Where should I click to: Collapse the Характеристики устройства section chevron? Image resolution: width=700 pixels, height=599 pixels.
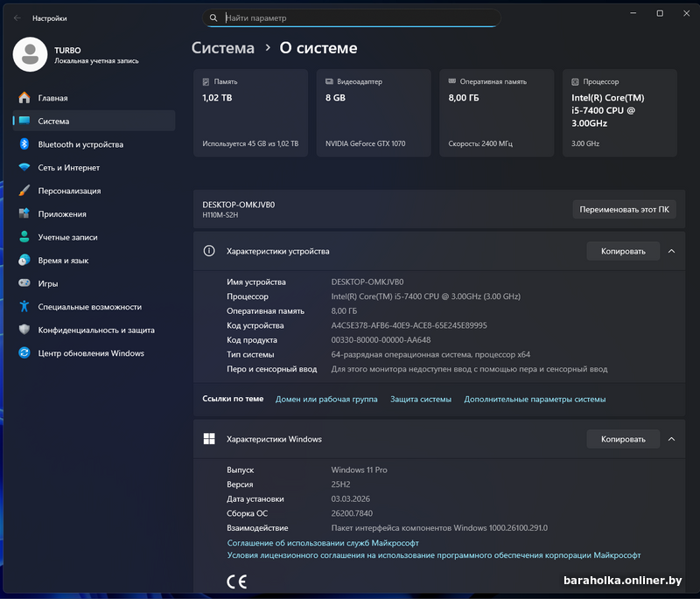pos(671,251)
